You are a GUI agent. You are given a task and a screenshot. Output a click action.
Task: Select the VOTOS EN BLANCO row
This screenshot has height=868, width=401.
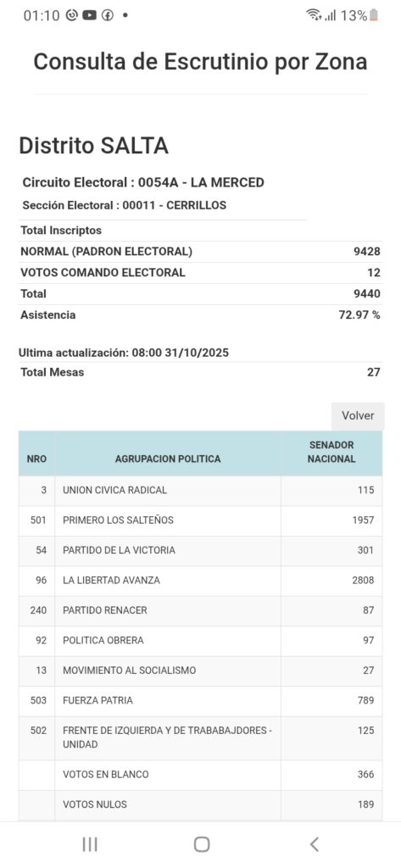[x=200, y=775]
